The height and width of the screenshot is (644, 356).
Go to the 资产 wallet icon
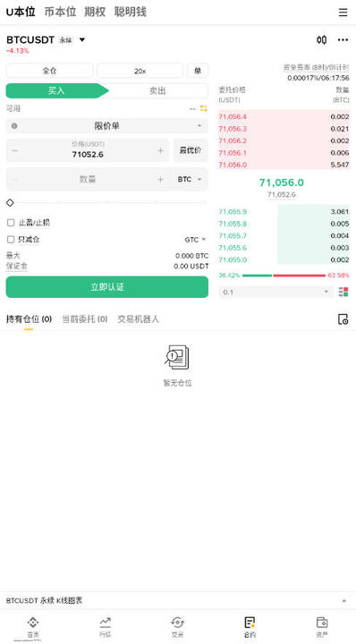tap(322, 622)
